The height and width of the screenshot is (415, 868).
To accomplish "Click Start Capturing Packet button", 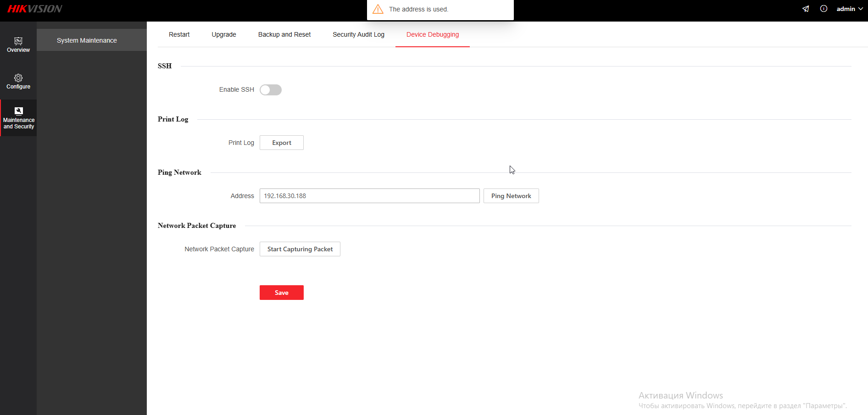I will coord(300,249).
